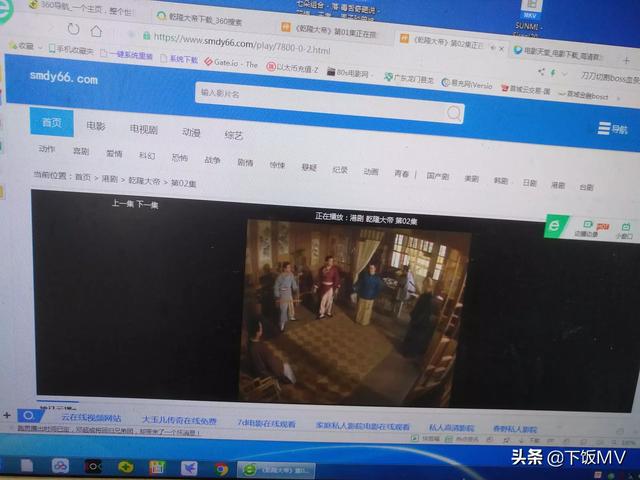Switch to the 乾隆大帝下载_360搜索 tab
The width and height of the screenshot is (640, 480).
pyautogui.click(x=200, y=18)
